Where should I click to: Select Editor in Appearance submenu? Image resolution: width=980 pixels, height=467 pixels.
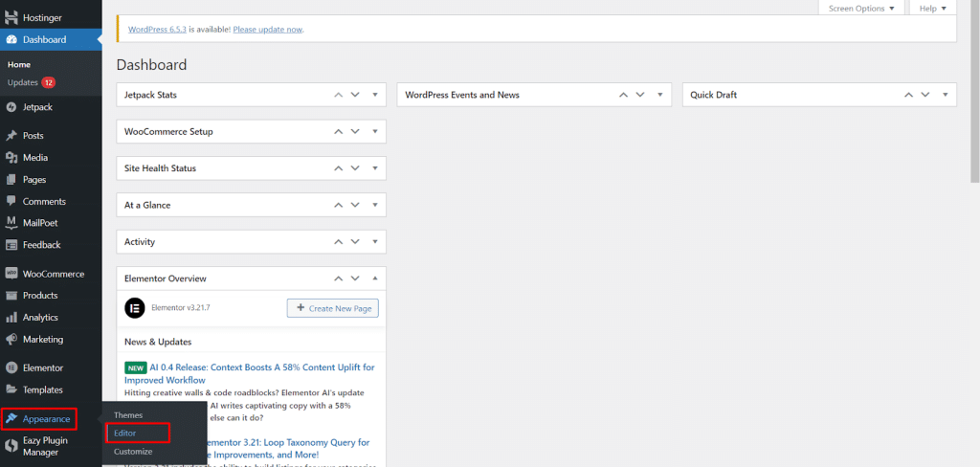pos(125,433)
